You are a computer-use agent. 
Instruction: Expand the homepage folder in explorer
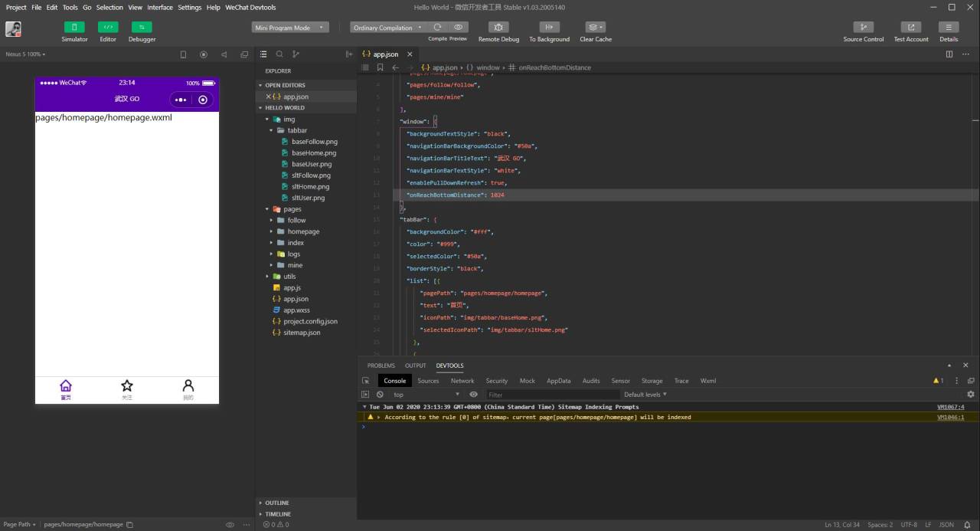coord(303,231)
